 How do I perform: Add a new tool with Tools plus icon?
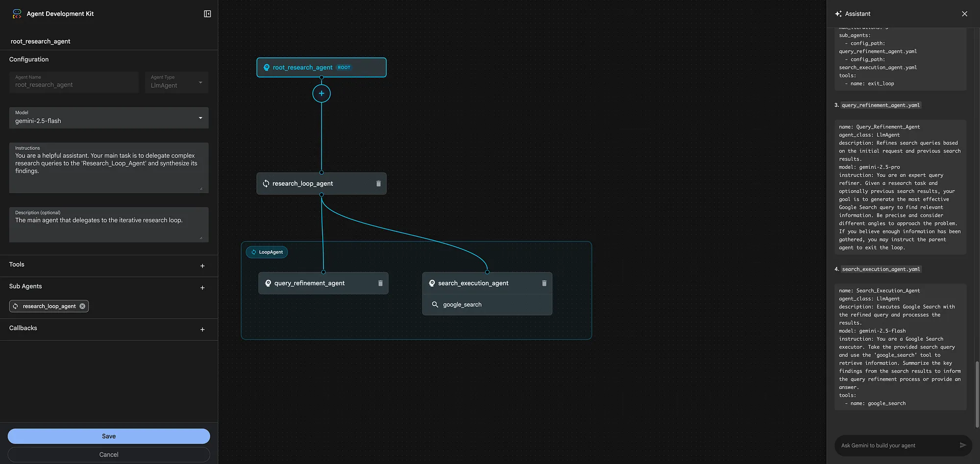coord(202,266)
